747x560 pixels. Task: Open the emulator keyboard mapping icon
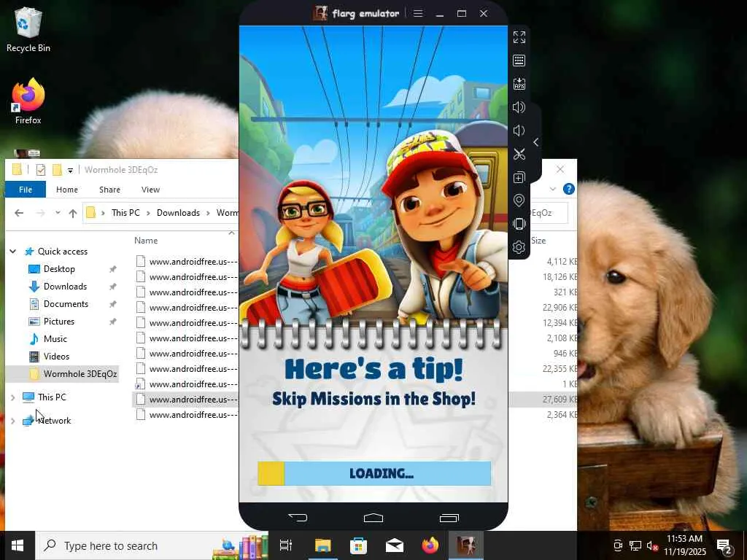(519, 61)
